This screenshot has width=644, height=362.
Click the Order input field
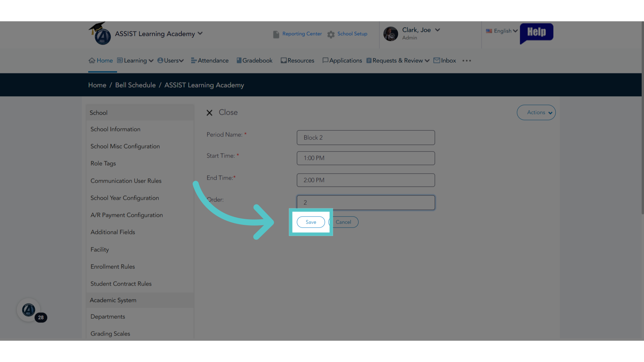[366, 202]
